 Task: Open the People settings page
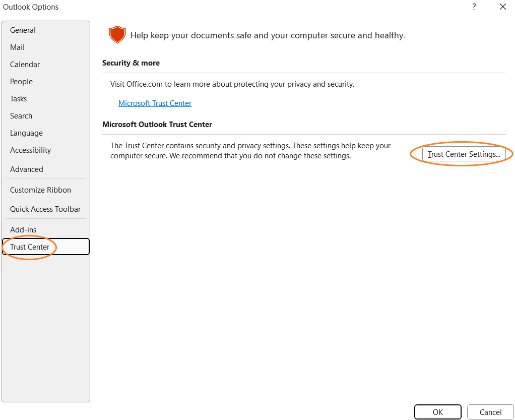pos(21,81)
